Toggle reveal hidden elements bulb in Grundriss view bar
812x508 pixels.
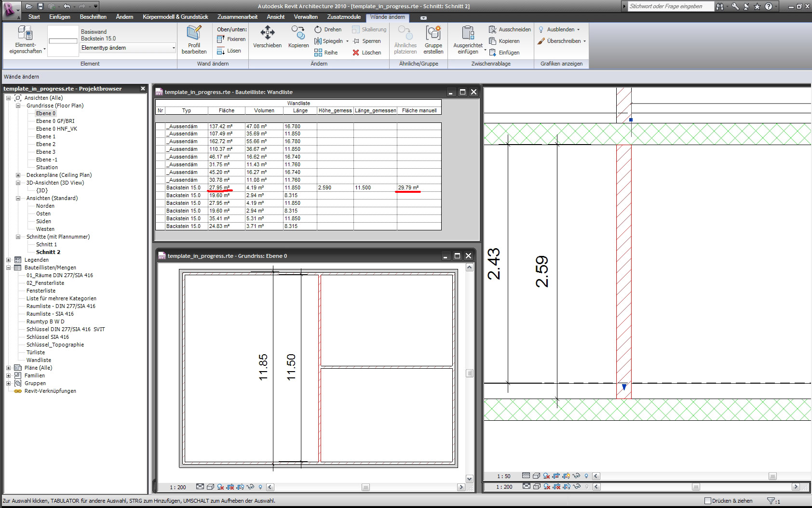pyautogui.click(x=260, y=487)
